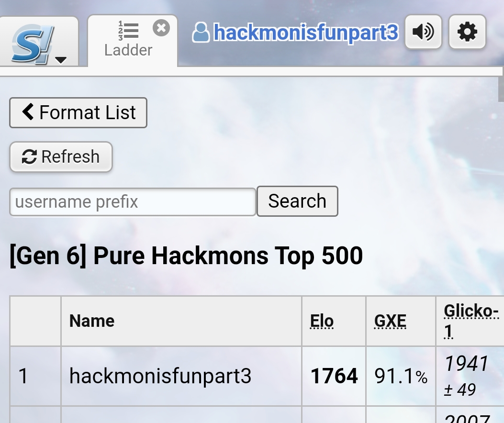Click the Search button
This screenshot has height=423, width=504.
pyautogui.click(x=297, y=201)
